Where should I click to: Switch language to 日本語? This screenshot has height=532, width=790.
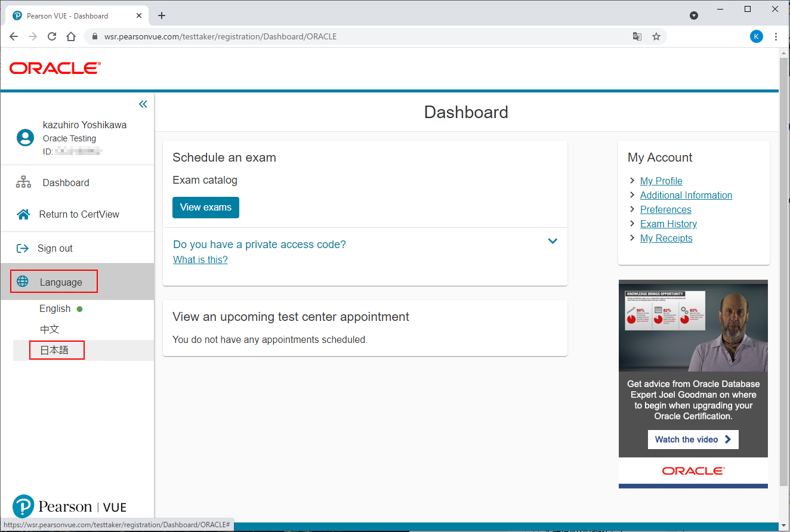pyautogui.click(x=54, y=350)
